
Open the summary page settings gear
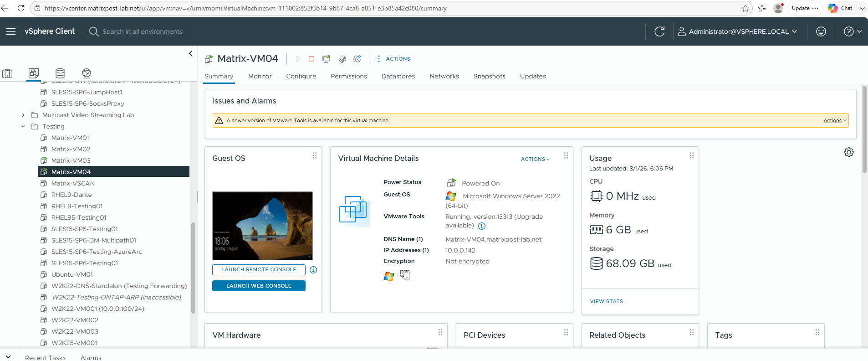(x=849, y=152)
